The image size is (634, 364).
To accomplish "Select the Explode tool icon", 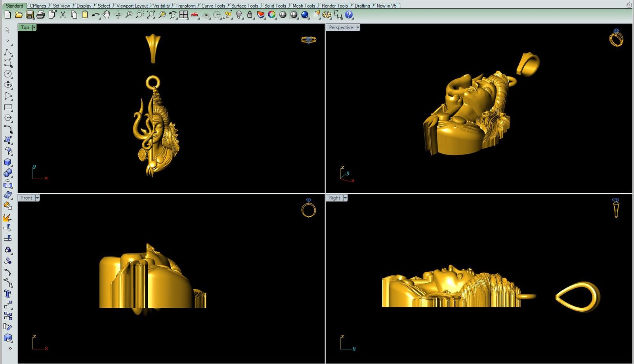I will coord(8,206).
